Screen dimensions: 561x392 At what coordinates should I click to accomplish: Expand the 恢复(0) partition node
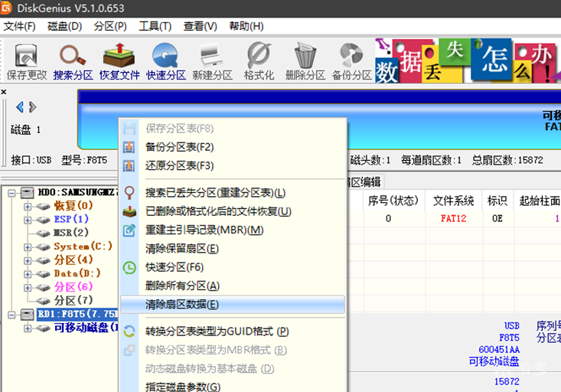click(28, 207)
